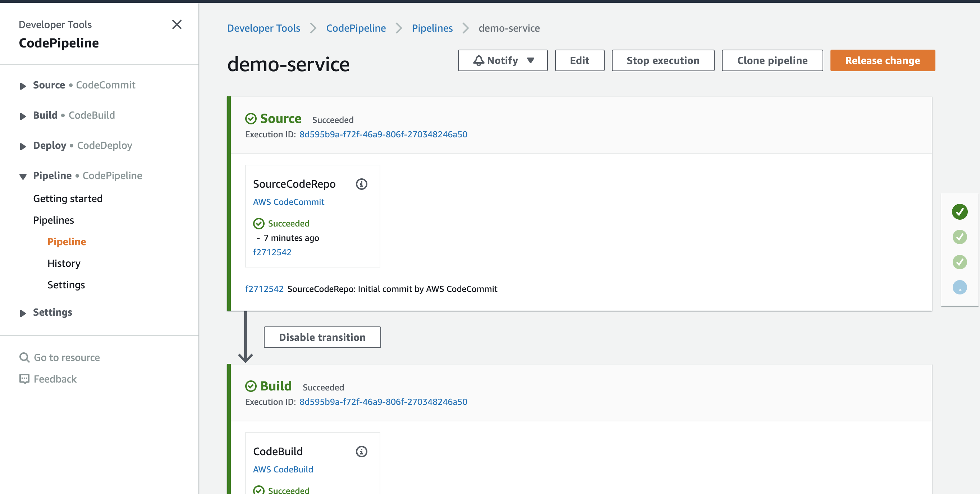This screenshot has width=980, height=494.
Task: Open the Notify dropdown menu
Action: click(503, 60)
